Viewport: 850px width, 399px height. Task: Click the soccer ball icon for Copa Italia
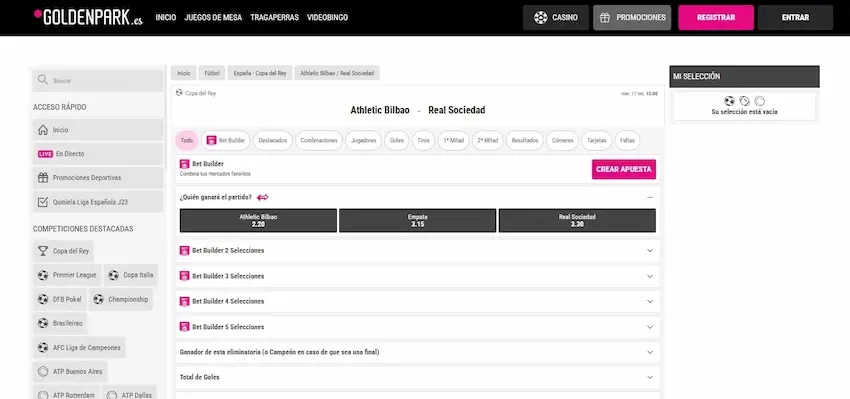pos(113,275)
